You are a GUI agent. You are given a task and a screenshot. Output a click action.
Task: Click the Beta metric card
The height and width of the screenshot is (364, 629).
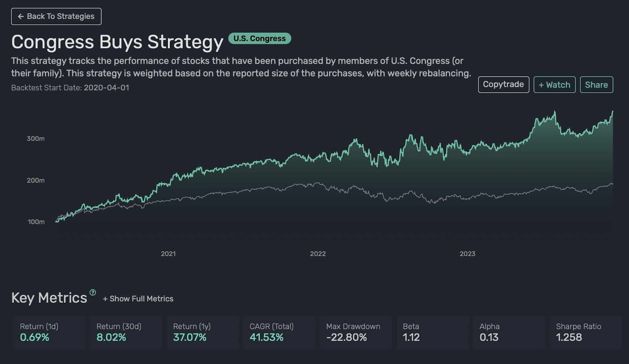(432, 332)
